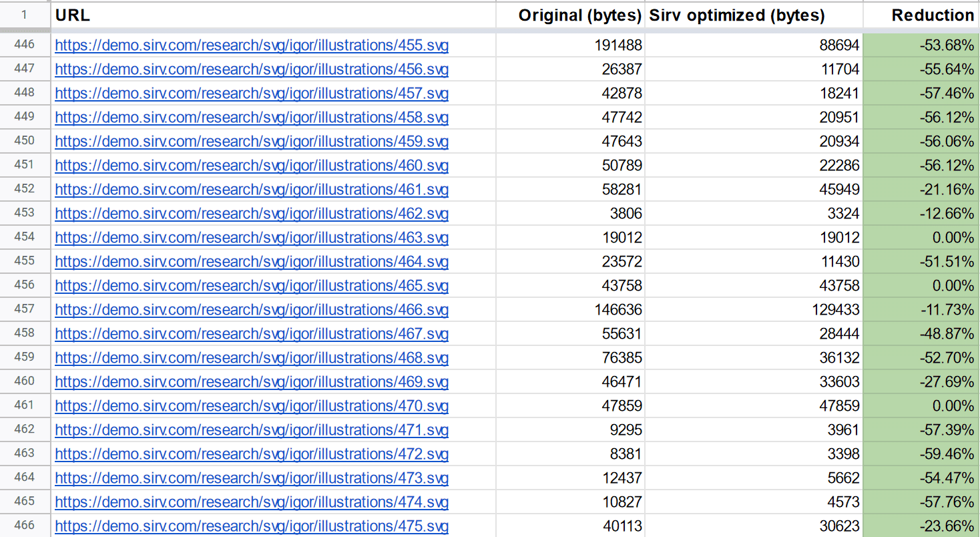Image resolution: width=980 pixels, height=537 pixels.
Task: Open the illustrations/455.svg link
Action: pyautogui.click(x=252, y=45)
